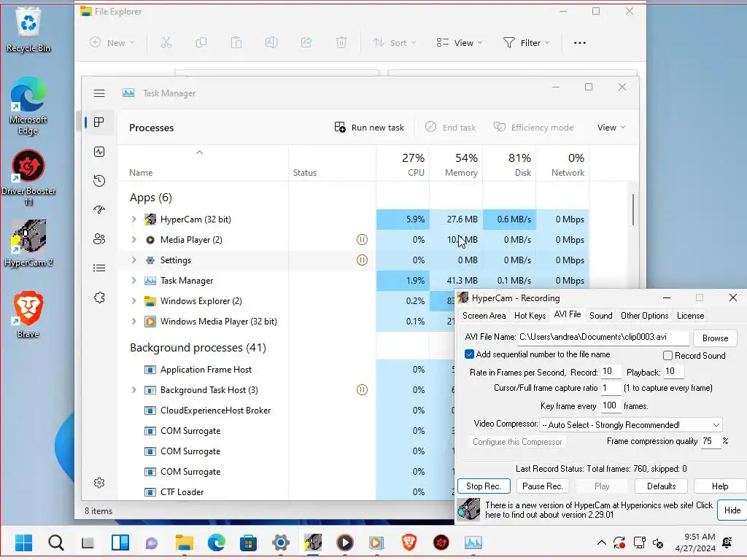Screen dimensions: 747x560
Task: Switch to the License tab in HyperCam
Action: click(690, 316)
